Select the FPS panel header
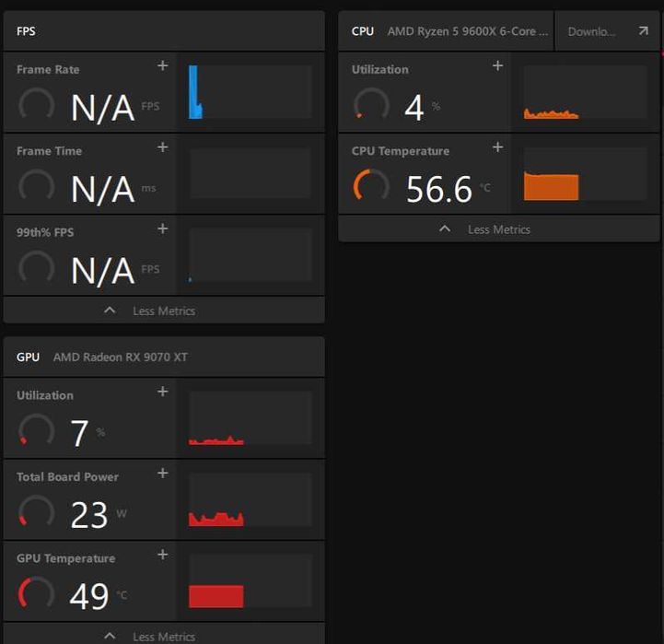 (164, 31)
